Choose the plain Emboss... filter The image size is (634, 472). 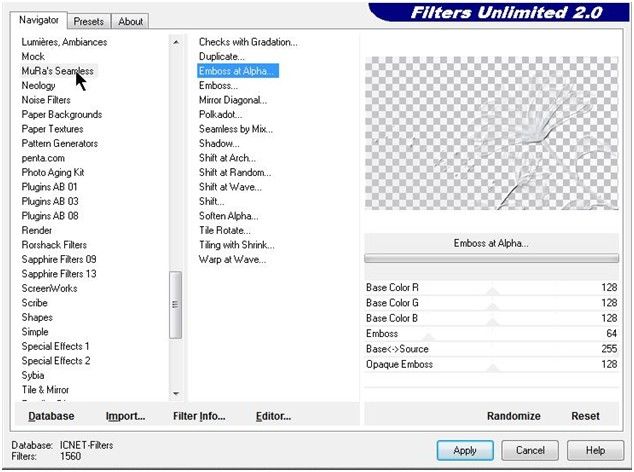pyautogui.click(x=218, y=86)
